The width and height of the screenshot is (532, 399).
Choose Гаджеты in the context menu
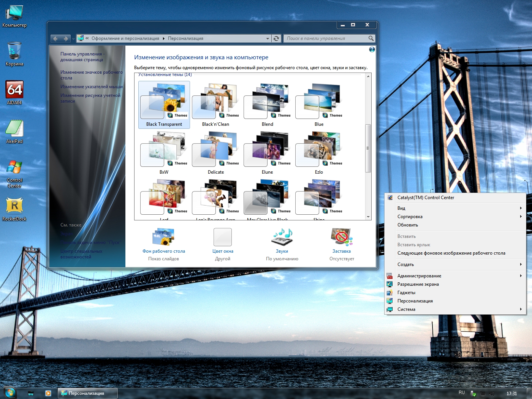pos(455,293)
